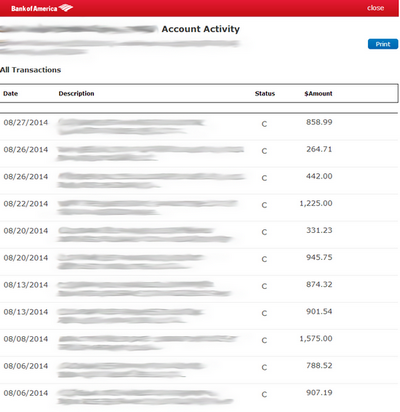
Task: Click the close link in header
Action: pyautogui.click(x=375, y=8)
